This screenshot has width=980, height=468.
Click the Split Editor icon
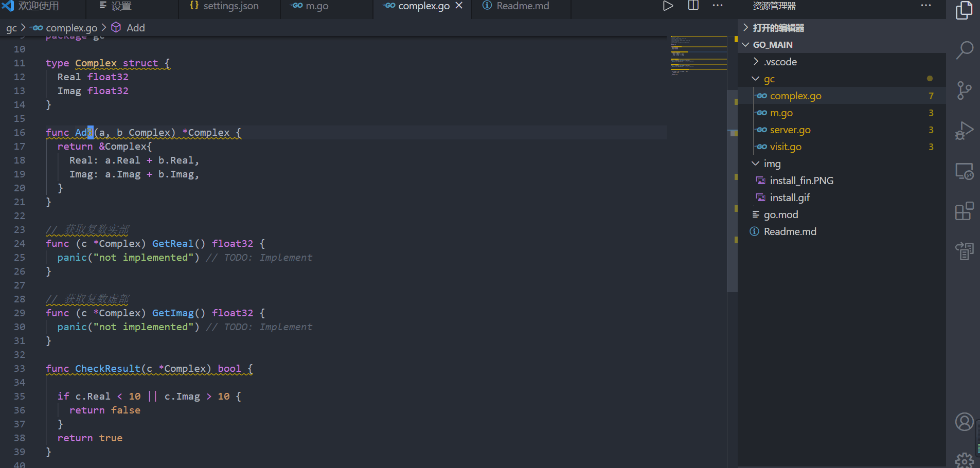coord(692,6)
